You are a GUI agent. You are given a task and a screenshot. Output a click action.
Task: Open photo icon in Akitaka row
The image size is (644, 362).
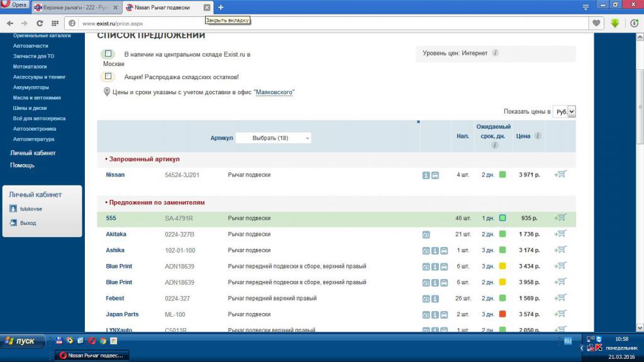tap(426, 235)
